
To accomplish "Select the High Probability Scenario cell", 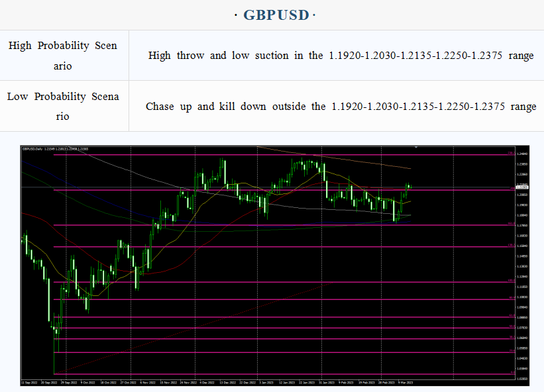I will point(64,56).
